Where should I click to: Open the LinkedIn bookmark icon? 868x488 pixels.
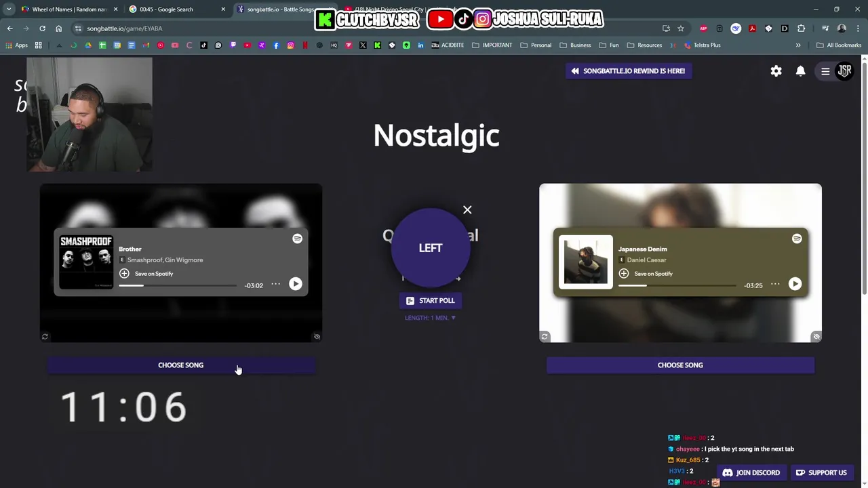(420, 45)
